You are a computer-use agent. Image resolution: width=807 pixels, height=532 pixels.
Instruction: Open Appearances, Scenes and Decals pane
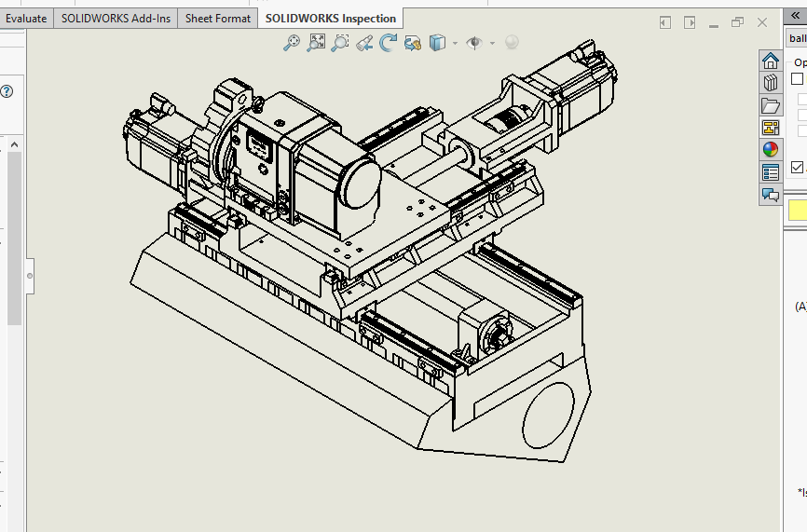point(771,150)
